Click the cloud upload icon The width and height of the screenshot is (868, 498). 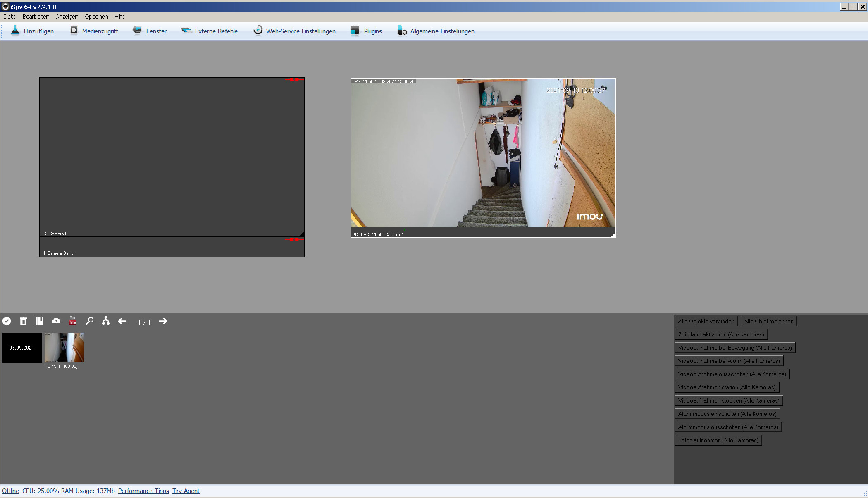pos(56,321)
